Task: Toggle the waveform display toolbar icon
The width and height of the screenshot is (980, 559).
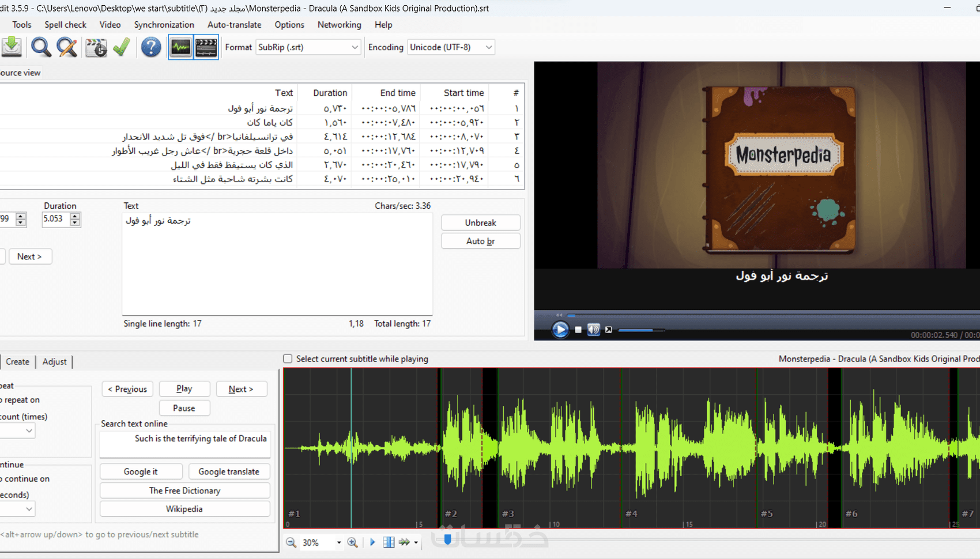Action: 180,47
